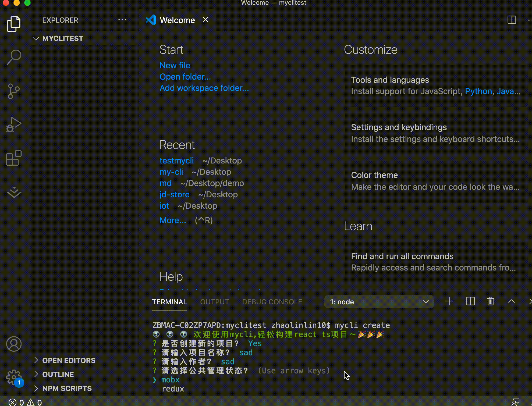Screen dimensions: 532x406
Task: Open the Settings and keybindings card
Action: pos(436,133)
